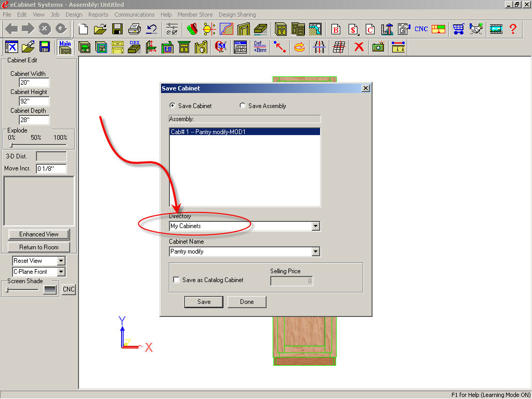Screen dimensions: 532x399
Task: Check Save as Catalog Cabinet
Action: click(x=176, y=280)
